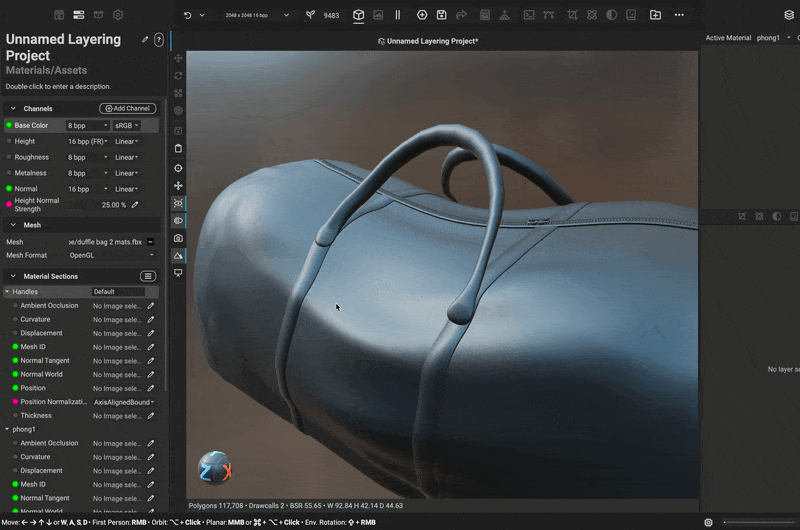
Task: Toggle Handles Ambient Occlusion indicator dot
Action: coord(15,306)
